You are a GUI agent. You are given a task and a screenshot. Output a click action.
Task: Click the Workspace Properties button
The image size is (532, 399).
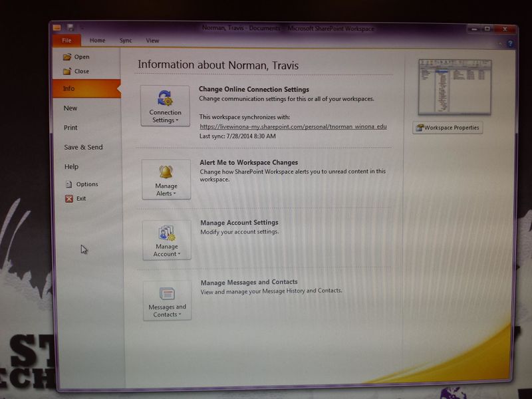(448, 128)
